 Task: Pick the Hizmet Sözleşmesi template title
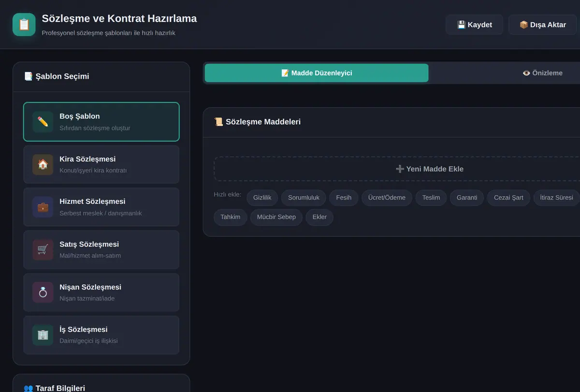click(x=92, y=202)
